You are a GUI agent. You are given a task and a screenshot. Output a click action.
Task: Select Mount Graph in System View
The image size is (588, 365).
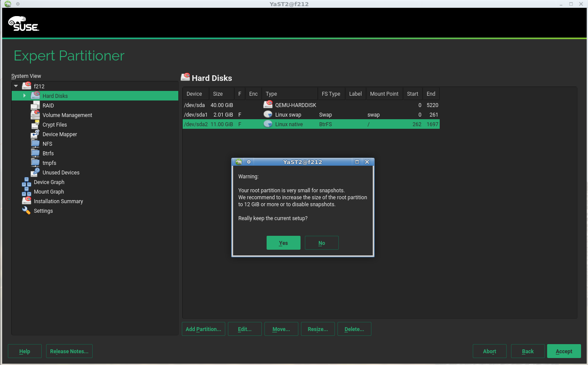49,192
